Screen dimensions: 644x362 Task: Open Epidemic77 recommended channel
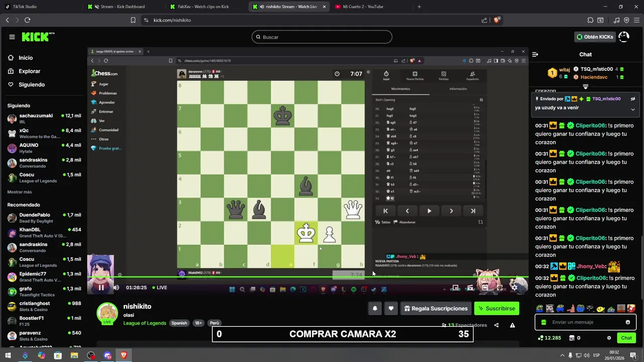tap(44, 277)
